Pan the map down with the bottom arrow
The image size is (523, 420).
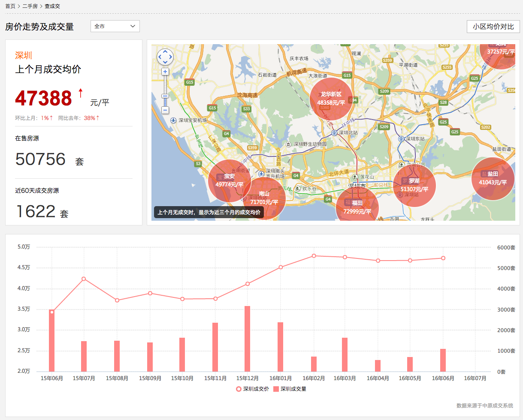(x=165, y=62)
